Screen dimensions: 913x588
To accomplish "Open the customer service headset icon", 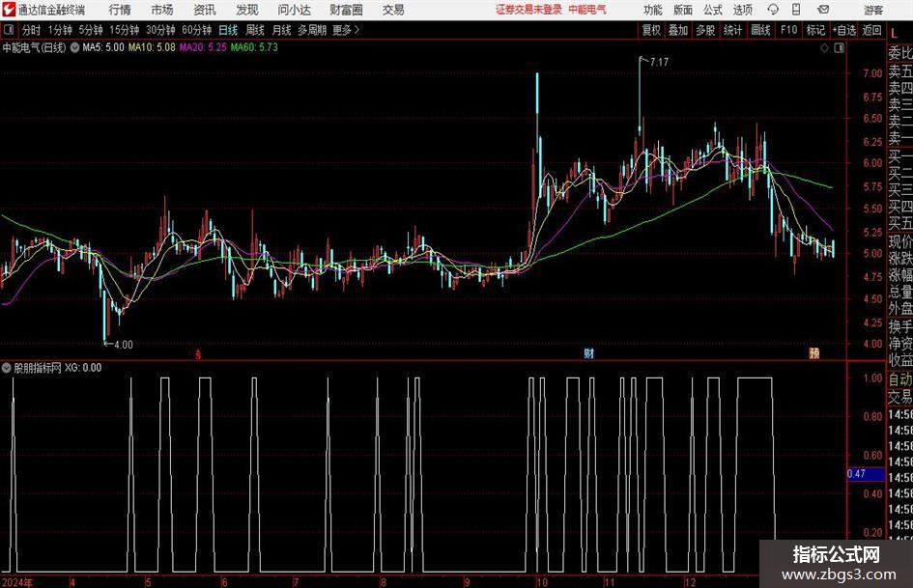I will [x=773, y=10].
